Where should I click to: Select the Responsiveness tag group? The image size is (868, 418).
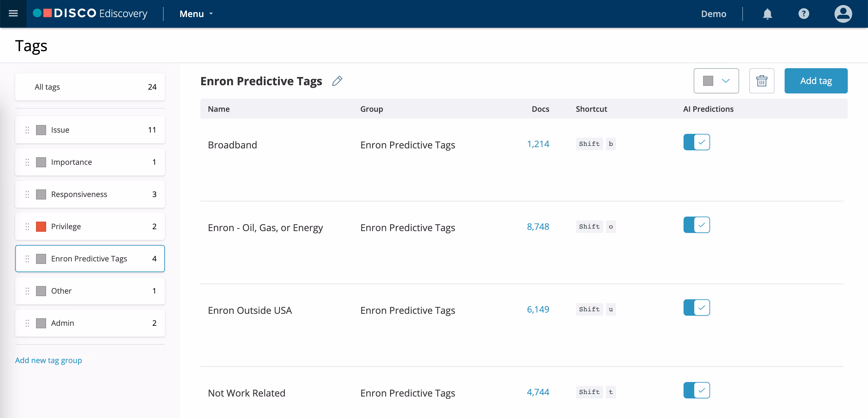point(90,194)
